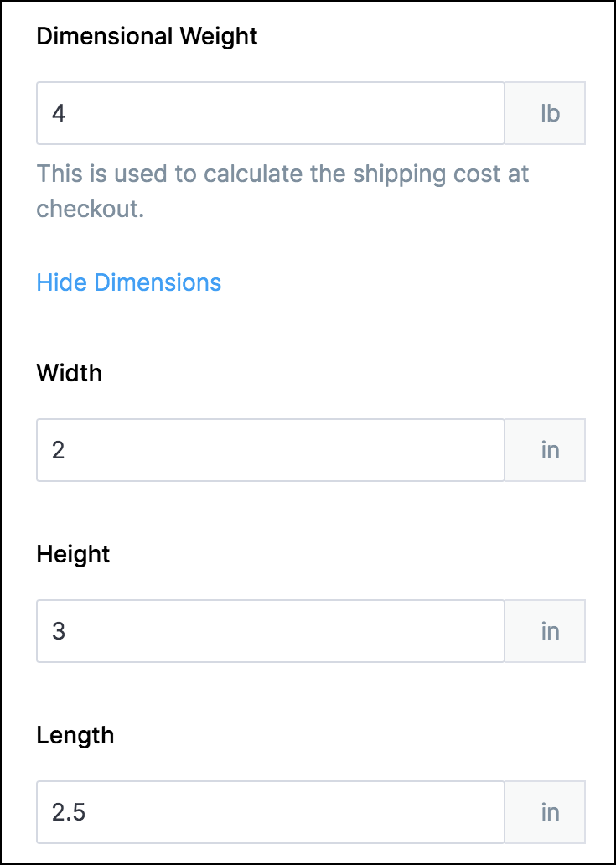
Task: Click the Height label
Action: click(74, 554)
